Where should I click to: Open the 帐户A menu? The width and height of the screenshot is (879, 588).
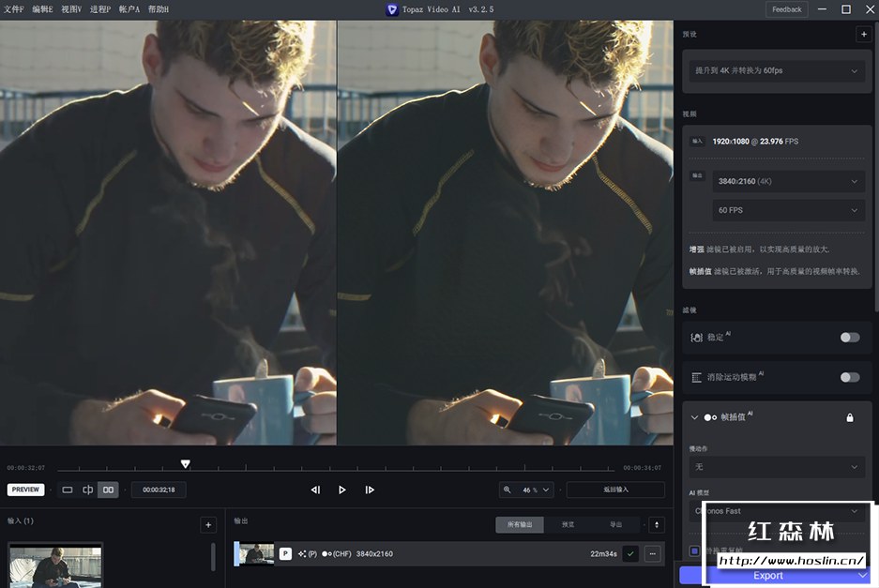click(x=129, y=9)
